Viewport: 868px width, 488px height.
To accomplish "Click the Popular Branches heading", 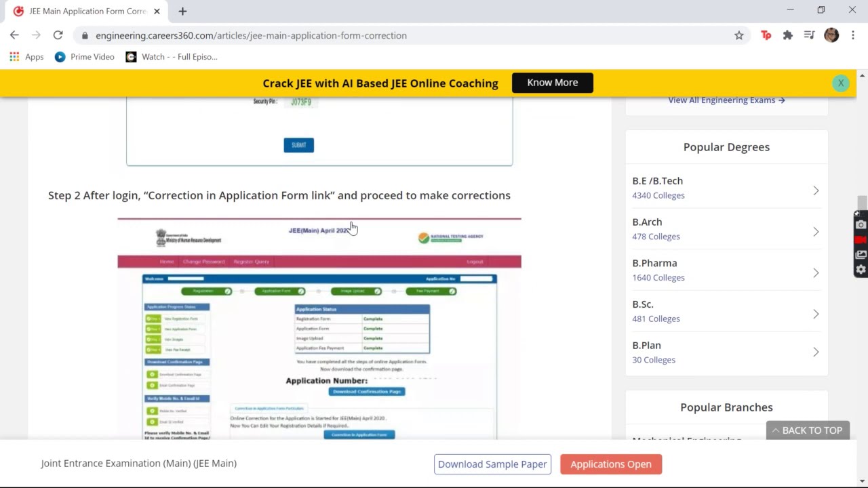I will click(x=726, y=407).
